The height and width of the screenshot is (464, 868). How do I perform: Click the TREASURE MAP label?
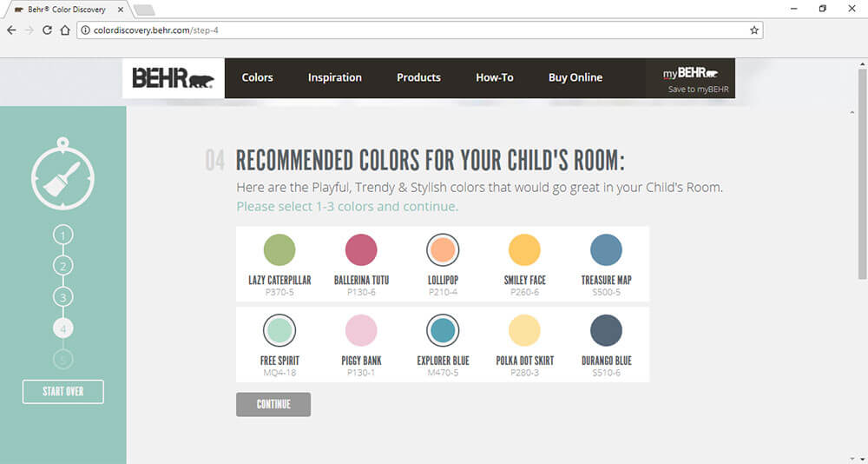(606, 281)
